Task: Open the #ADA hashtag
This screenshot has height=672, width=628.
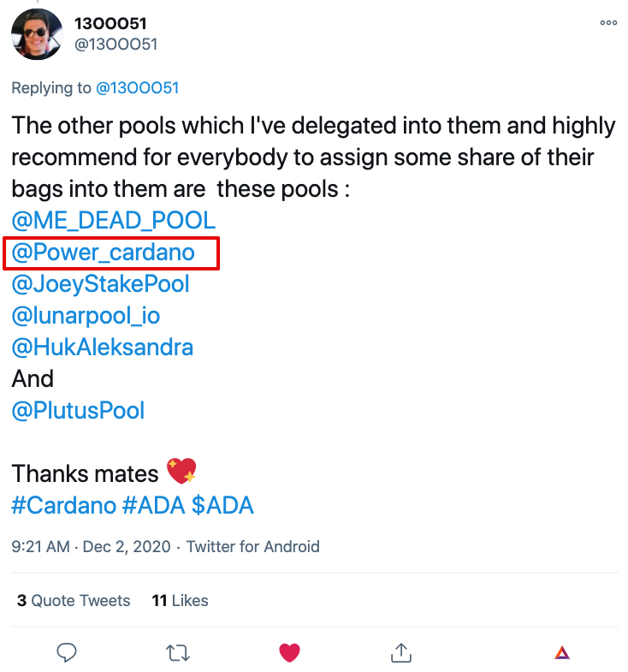Action: (153, 505)
